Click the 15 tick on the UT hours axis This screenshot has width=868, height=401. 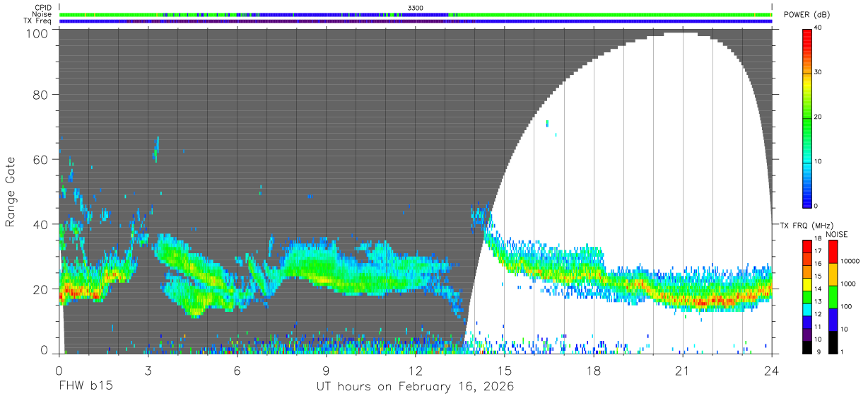pyautogui.click(x=505, y=371)
